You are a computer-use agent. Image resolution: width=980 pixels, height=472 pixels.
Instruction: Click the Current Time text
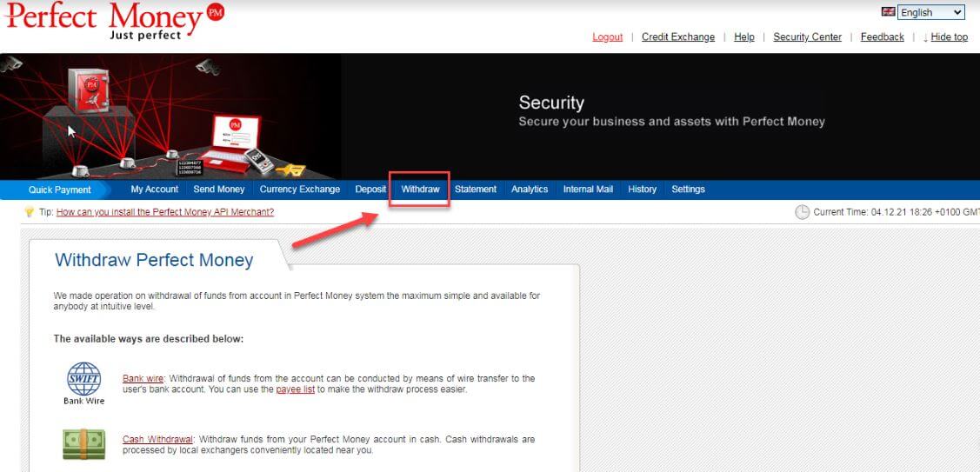click(895, 213)
